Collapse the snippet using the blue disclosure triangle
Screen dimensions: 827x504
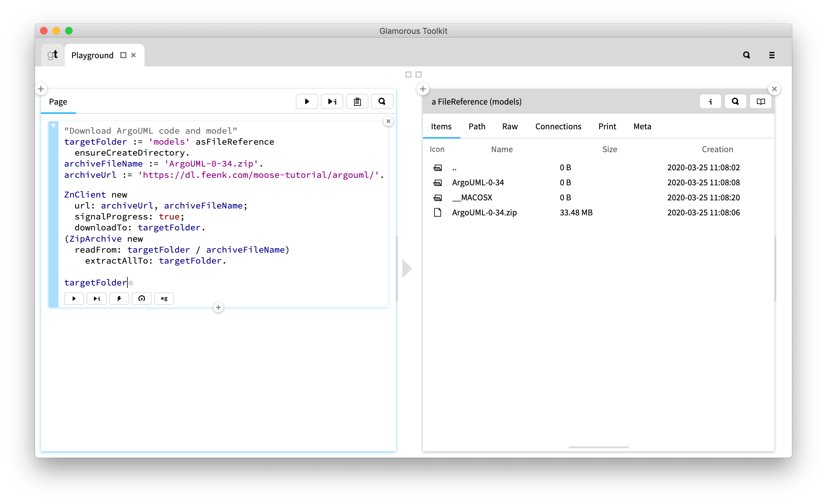[x=53, y=126]
